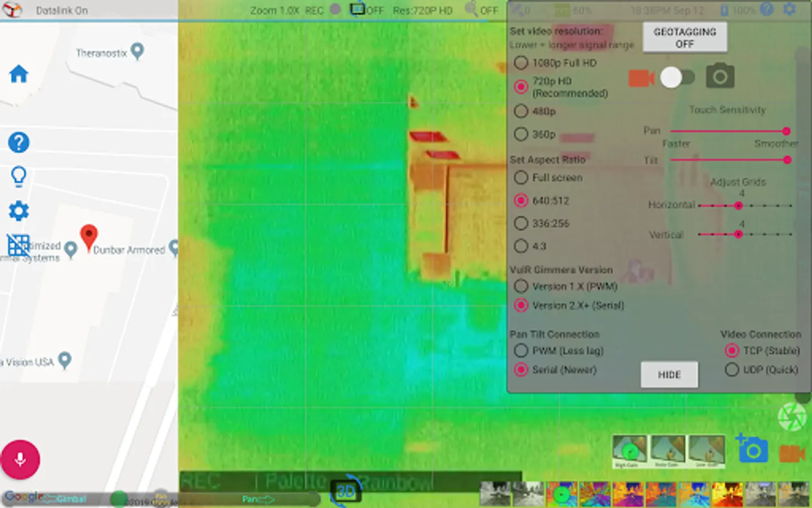Toggle the grid overlay icon in sidebar
Image resolution: width=812 pixels, height=508 pixels.
click(x=18, y=245)
